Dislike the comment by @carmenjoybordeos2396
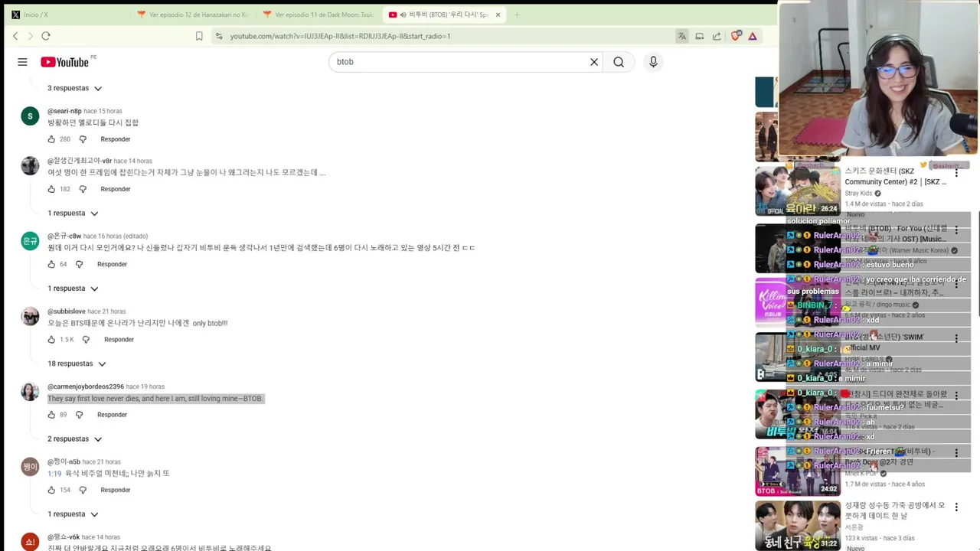Viewport: 980px width, 551px height. coord(79,415)
